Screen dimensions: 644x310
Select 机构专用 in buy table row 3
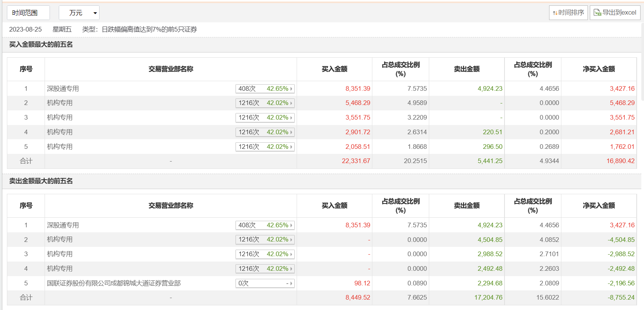[x=60, y=118]
